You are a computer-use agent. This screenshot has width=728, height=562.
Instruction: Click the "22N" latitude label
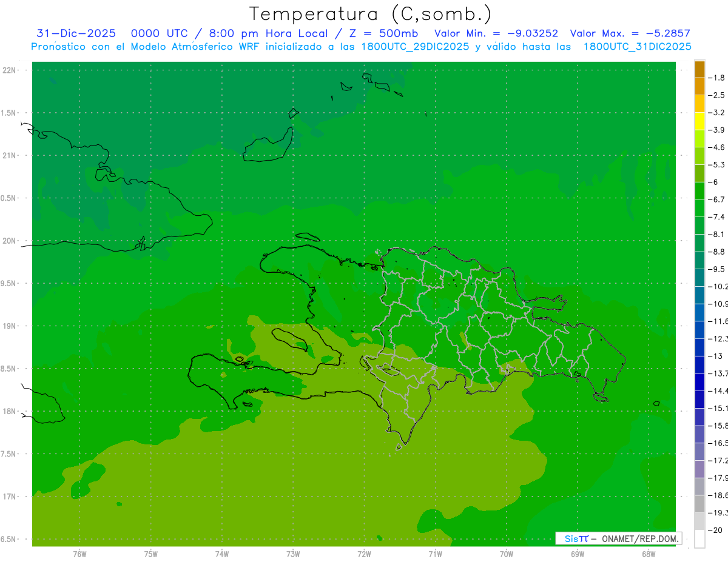9,70
